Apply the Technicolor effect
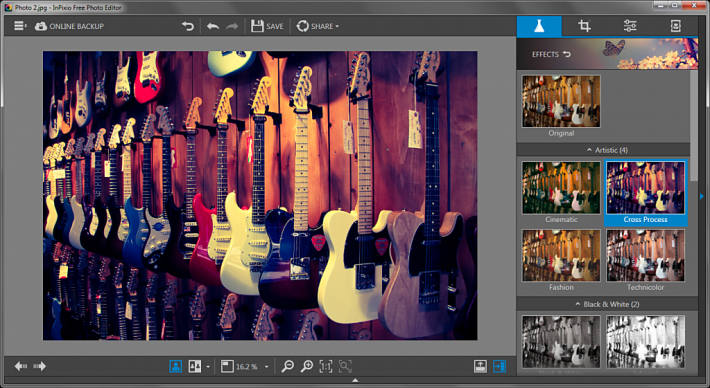Image resolution: width=710 pixels, height=388 pixels. [x=645, y=255]
